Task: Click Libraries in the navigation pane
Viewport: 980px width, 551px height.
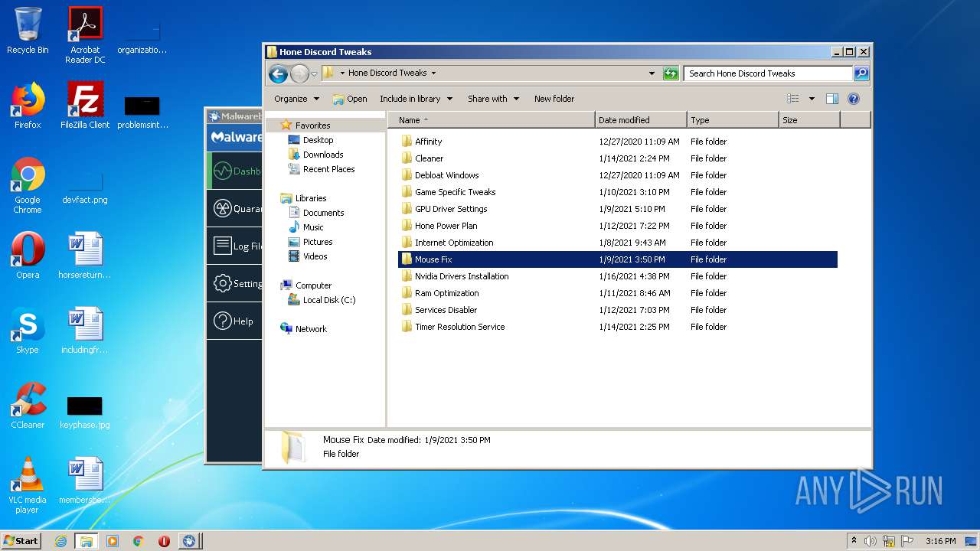Action: pyautogui.click(x=311, y=198)
